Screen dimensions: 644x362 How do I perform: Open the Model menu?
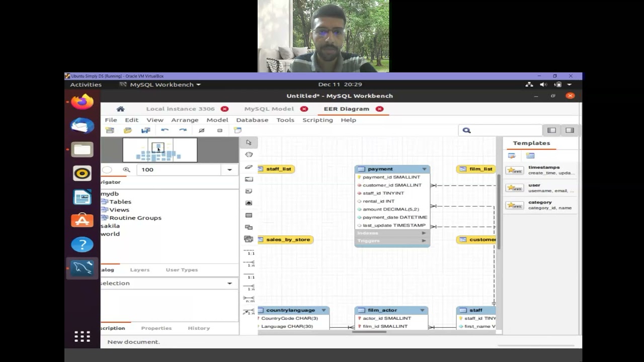tap(217, 120)
